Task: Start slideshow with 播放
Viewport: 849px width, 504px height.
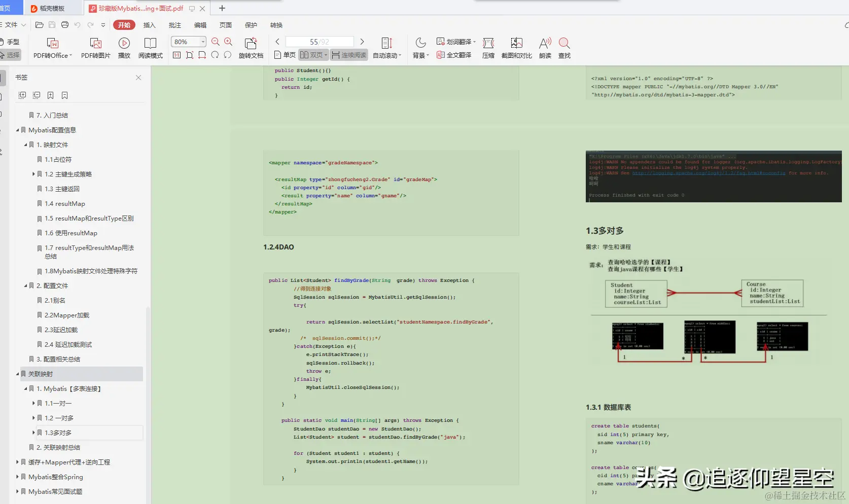Action: coord(124,48)
